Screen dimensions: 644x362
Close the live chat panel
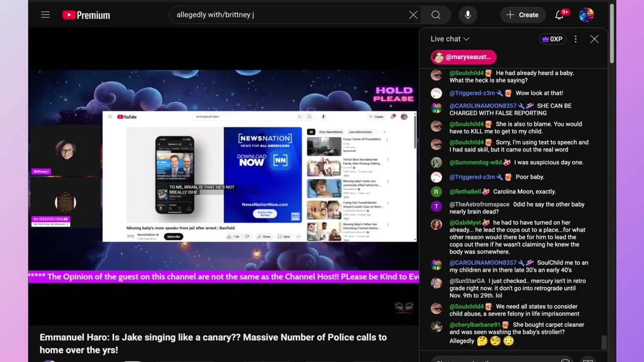point(594,39)
